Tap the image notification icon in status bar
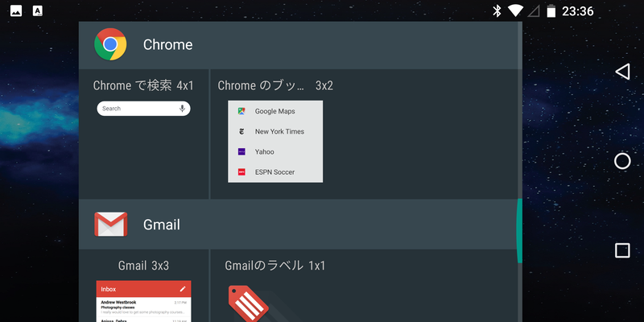Screen dimensions: 644x322 click(x=16, y=11)
